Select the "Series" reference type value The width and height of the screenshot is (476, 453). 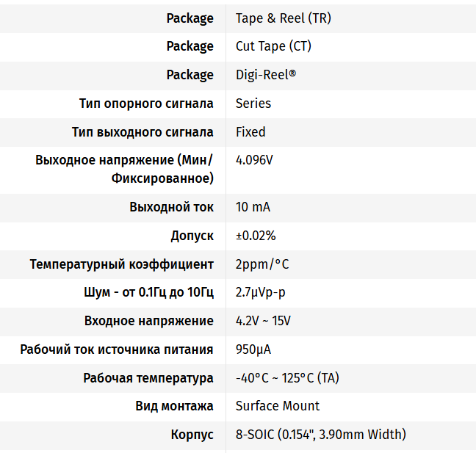(253, 104)
